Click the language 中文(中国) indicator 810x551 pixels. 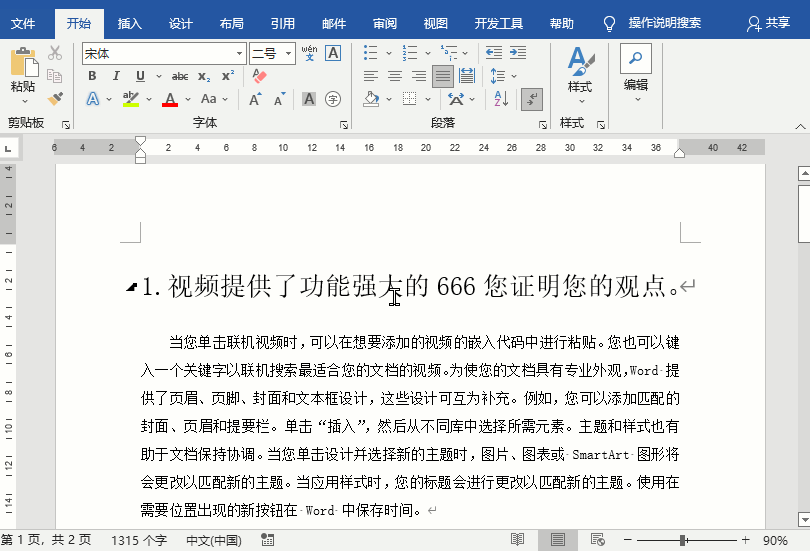point(214,540)
